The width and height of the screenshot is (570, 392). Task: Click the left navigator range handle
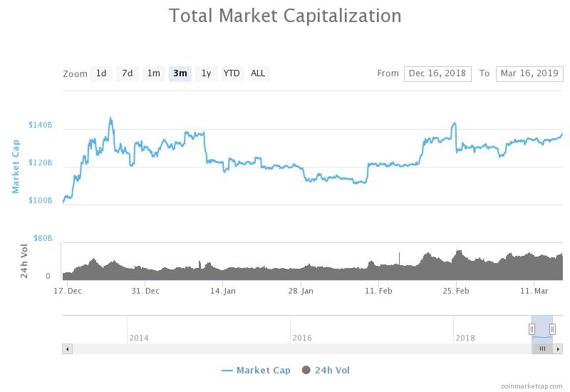pyautogui.click(x=532, y=329)
